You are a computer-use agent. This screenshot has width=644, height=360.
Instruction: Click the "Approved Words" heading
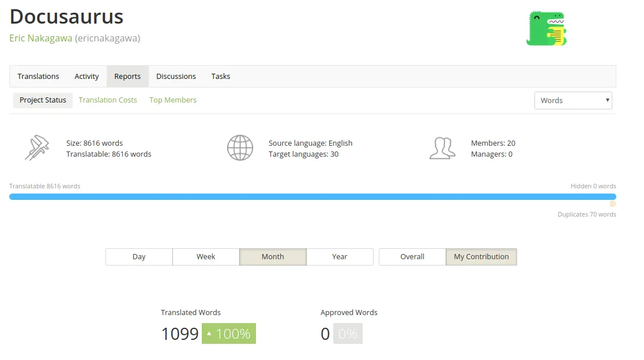(349, 312)
